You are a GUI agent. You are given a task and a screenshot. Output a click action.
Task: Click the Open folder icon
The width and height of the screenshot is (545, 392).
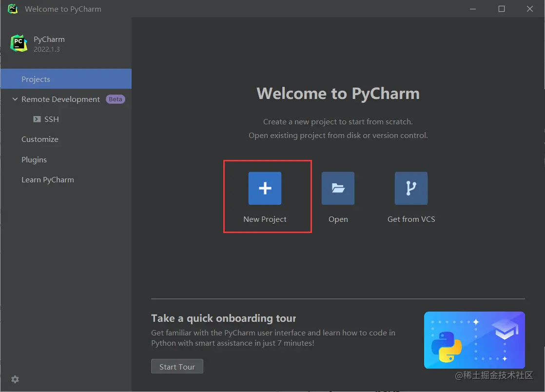point(338,188)
